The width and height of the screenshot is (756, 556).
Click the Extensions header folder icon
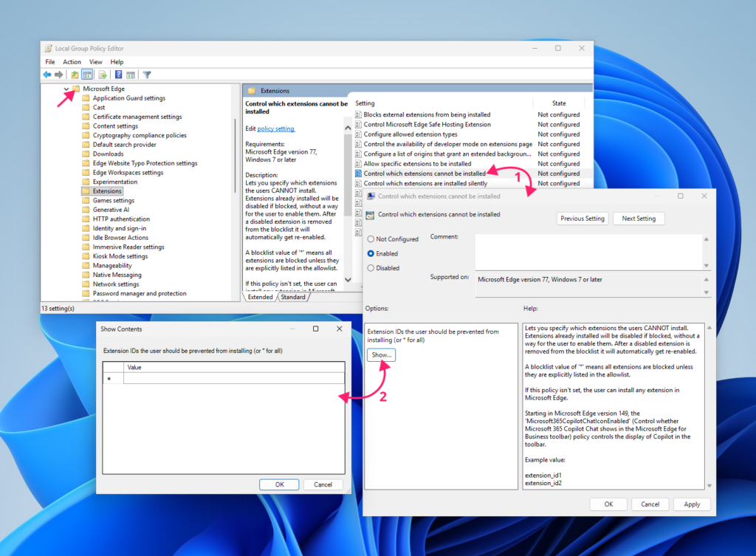pyautogui.click(x=252, y=91)
